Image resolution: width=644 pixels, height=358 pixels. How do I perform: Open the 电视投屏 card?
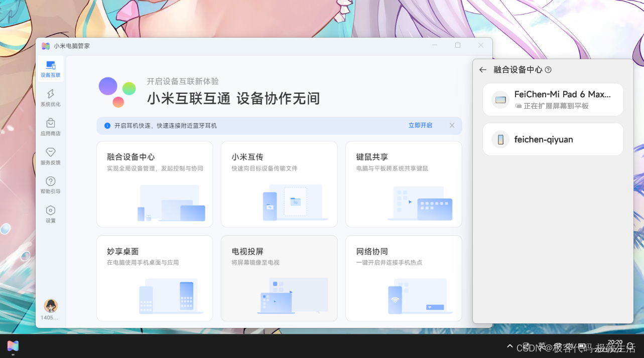(x=279, y=278)
